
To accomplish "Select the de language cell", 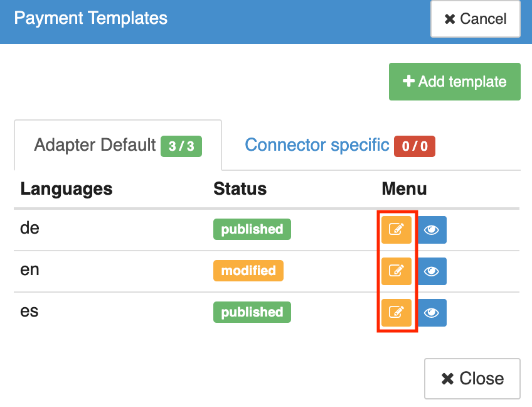I will point(30,228).
